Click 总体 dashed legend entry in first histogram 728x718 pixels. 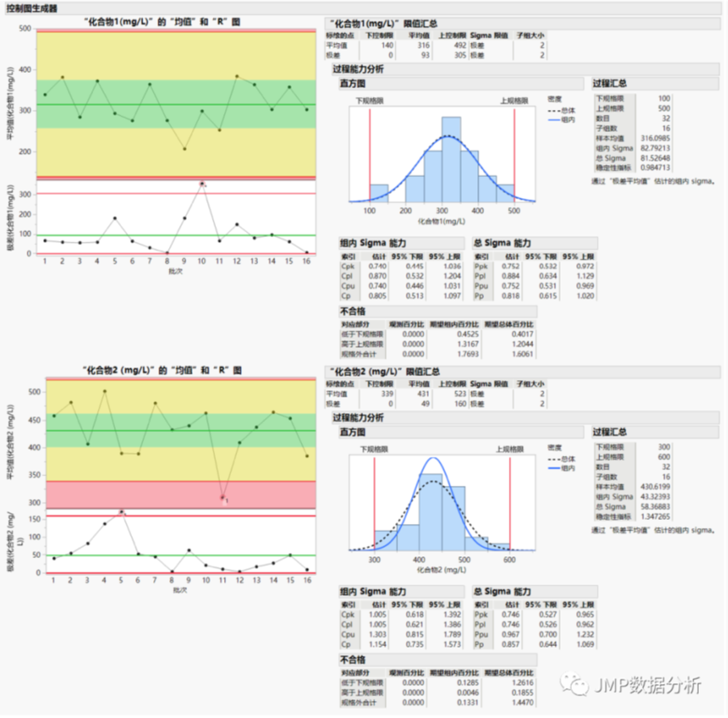tap(562, 111)
